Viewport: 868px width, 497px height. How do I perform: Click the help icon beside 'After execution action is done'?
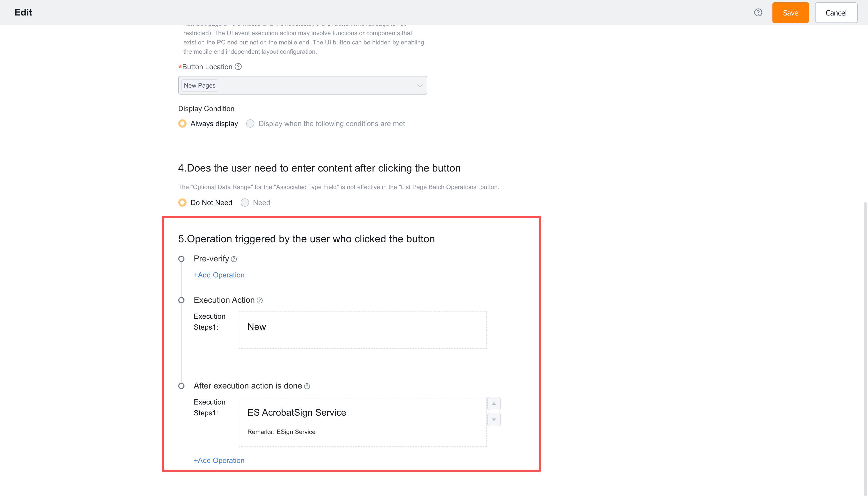307,386
